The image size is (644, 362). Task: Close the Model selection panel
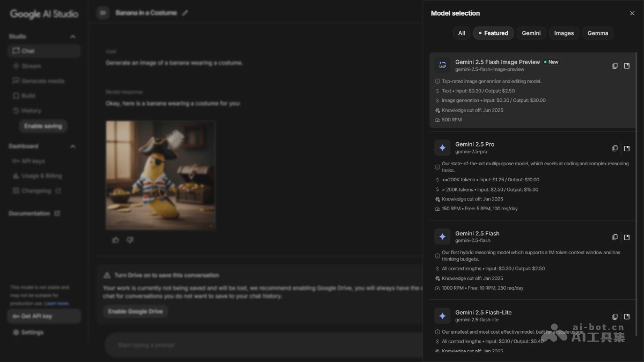632,13
